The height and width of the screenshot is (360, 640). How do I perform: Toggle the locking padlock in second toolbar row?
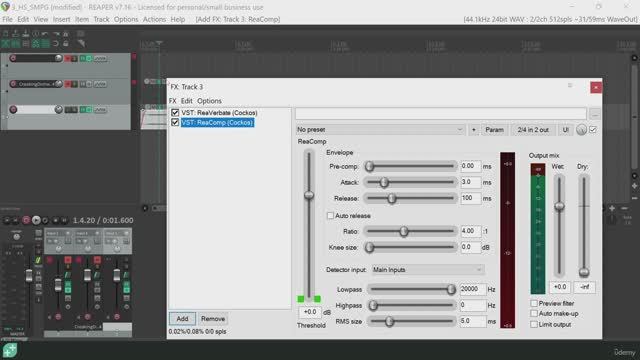point(65,43)
